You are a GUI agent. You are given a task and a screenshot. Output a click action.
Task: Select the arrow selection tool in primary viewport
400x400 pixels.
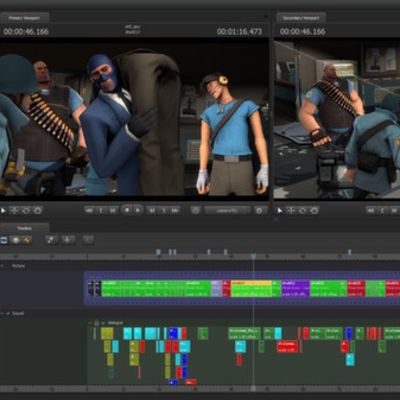pos(3,211)
